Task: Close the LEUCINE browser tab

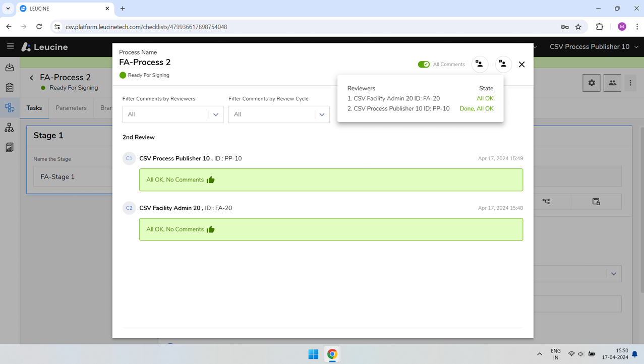Action: (107, 9)
